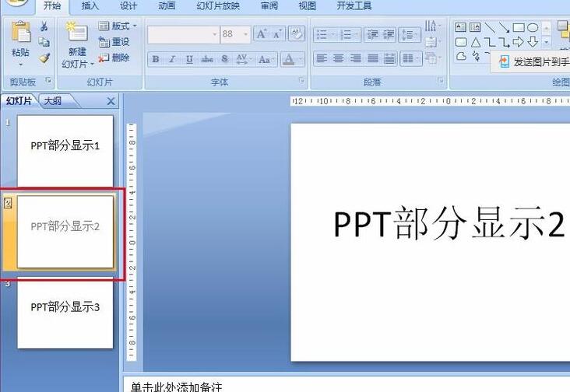The height and width of the screenshot is (392, 570).
Task: Select the rectangle shape
Action: point(519,27)
